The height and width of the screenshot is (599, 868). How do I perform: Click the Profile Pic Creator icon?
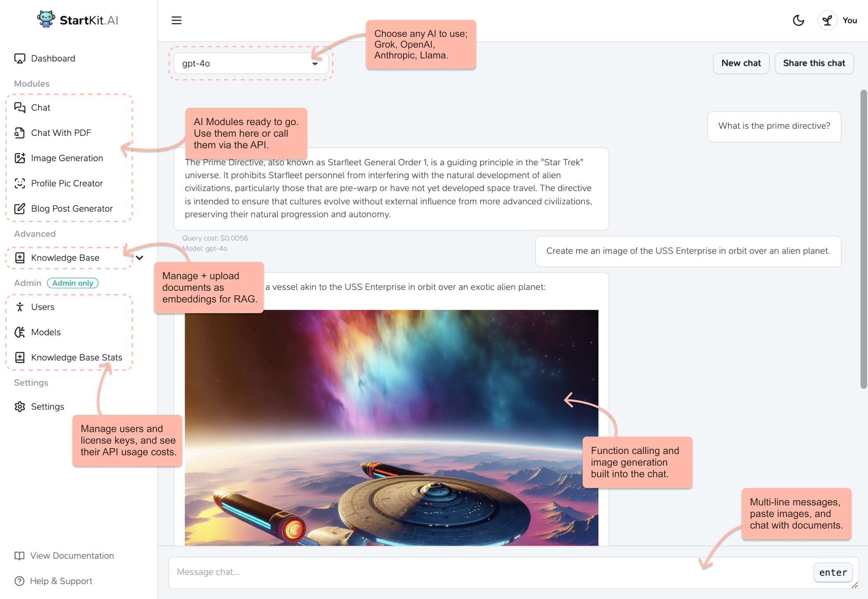coord(19,184)
